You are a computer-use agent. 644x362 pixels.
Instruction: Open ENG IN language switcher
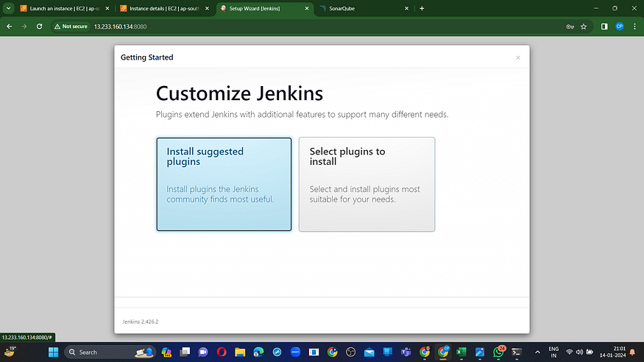[x=553, y=352]
